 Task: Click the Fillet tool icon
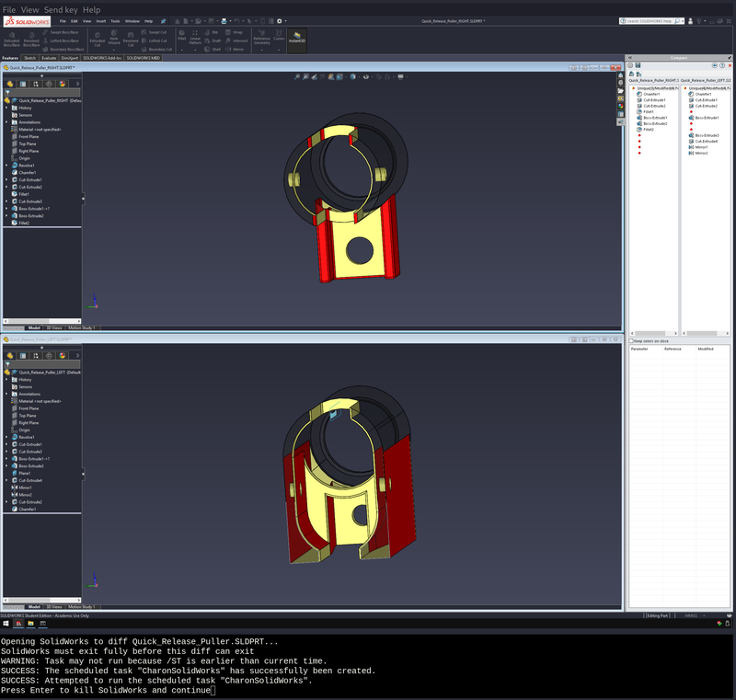[x=181, y=35]
